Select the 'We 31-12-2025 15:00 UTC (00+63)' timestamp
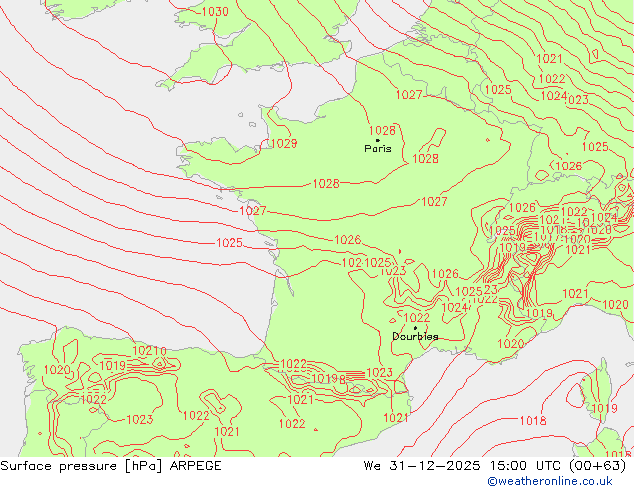The image size is (634, 490). (x=495, y=466)
